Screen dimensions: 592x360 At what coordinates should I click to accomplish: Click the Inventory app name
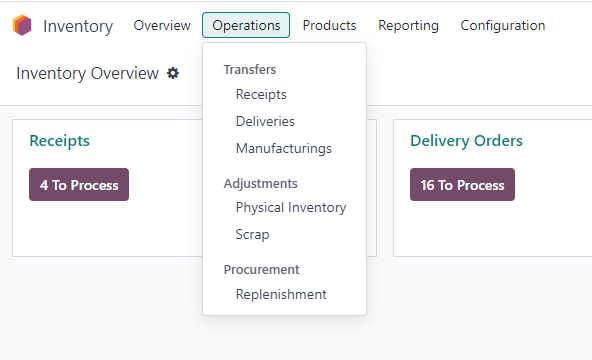(78, 26)
